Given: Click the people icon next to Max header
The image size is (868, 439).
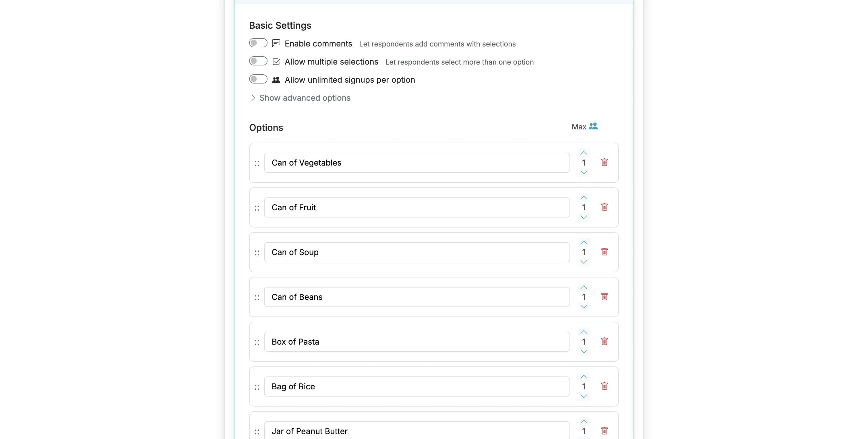Looking at the screenshot, I should (x=594, y=126).
